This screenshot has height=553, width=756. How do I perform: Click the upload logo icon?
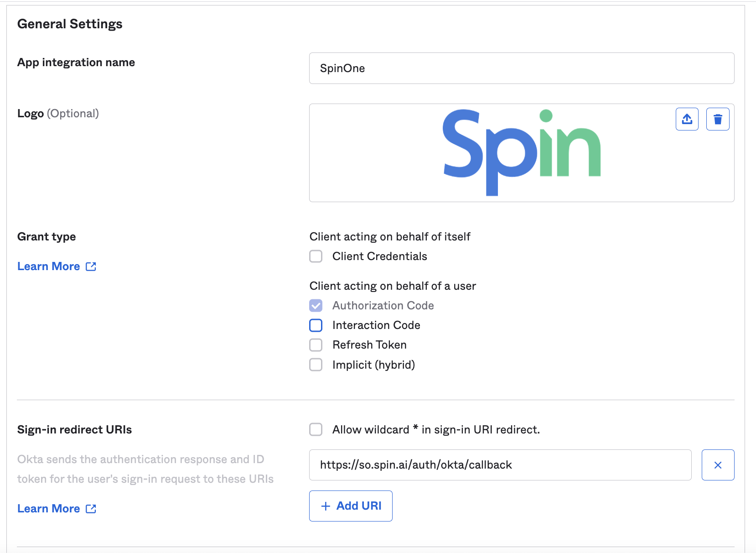[687, 119]
